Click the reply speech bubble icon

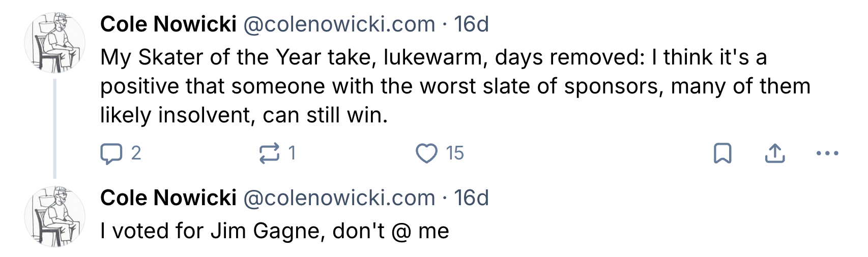point(111,153)
